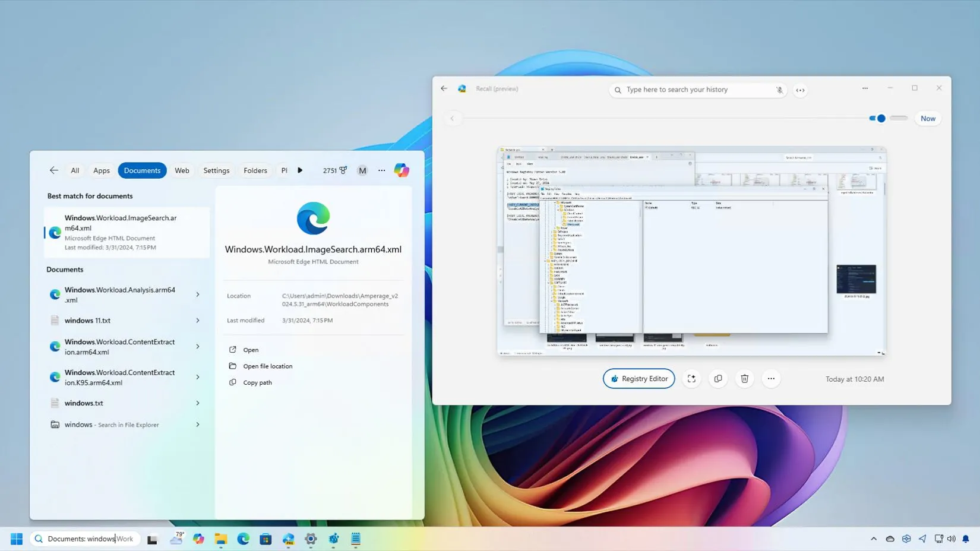Click Copy path link

pyautogui.click(x=257, y=382)
